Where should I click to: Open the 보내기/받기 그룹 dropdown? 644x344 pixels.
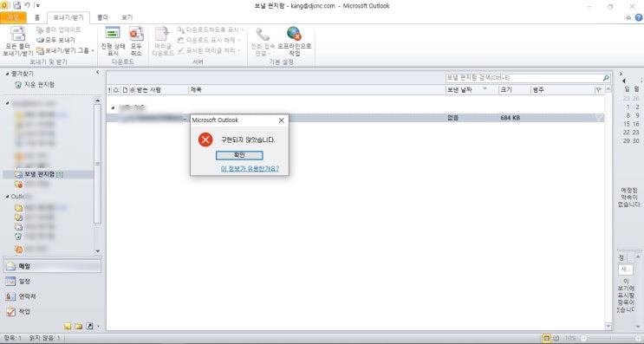click(x=65, y=50)
